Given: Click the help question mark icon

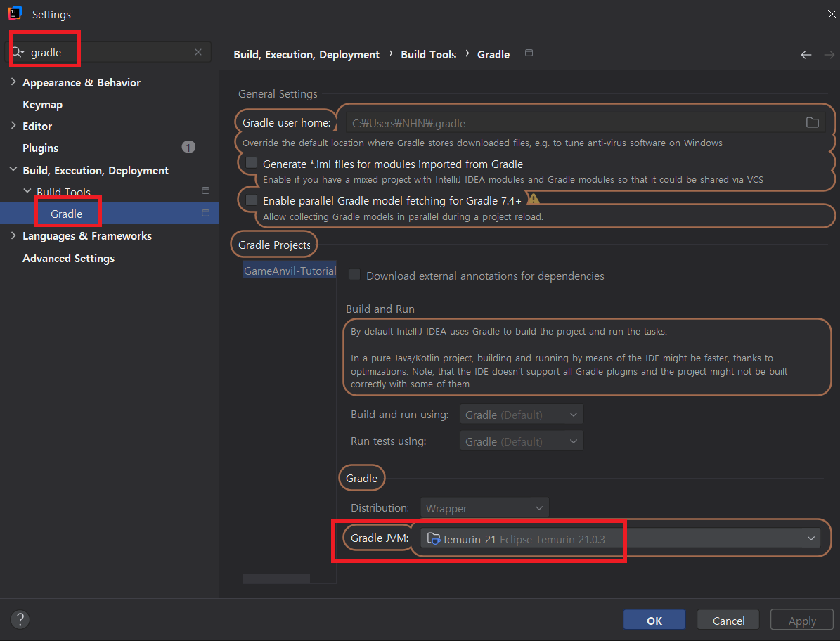Looking at the screenshot, I should pyautogui.click(x=20, y=619).
